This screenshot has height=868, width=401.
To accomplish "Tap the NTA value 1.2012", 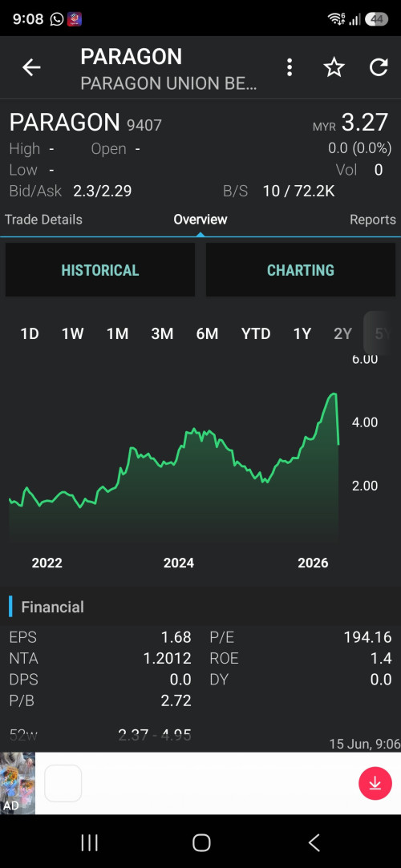I will [x=168, y=659].
